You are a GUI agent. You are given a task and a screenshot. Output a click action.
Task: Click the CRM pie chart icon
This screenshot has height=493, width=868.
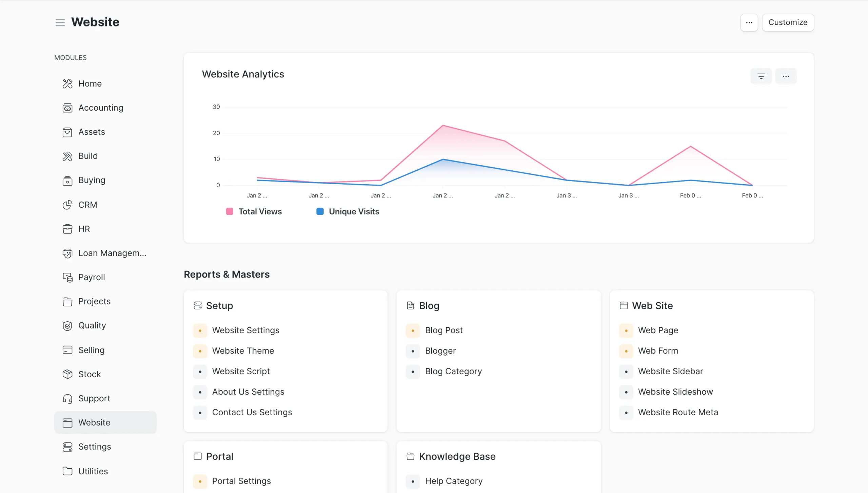[67, 205]
